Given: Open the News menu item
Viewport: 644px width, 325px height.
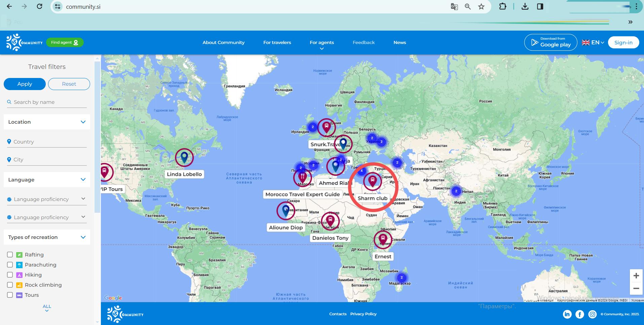Looking at the screenshot, I should 400,42.
